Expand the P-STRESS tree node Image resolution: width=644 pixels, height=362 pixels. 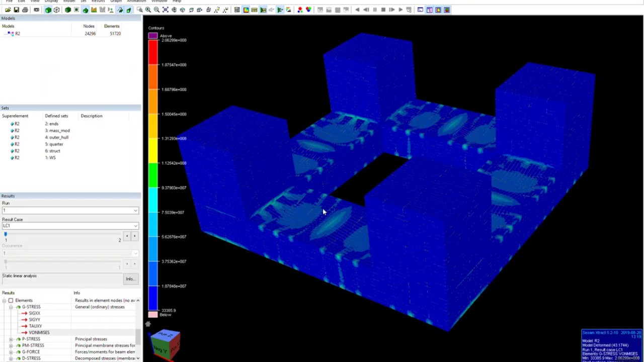click(x=11, y=339)
